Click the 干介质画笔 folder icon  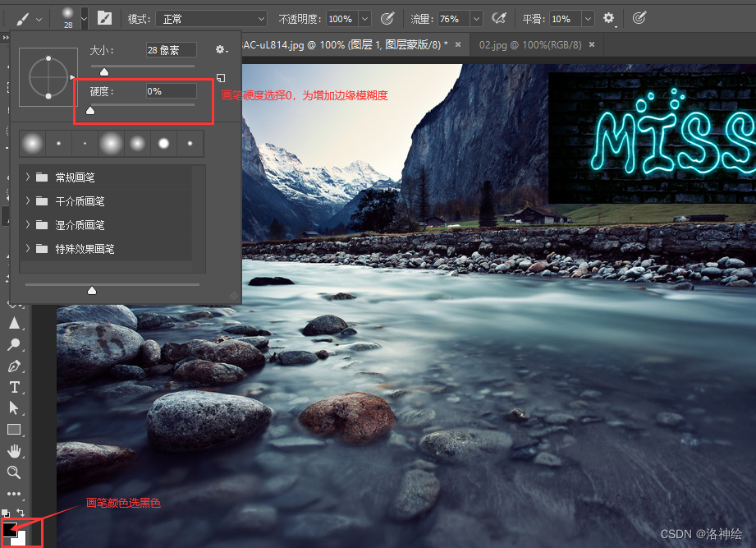(42, 200)
